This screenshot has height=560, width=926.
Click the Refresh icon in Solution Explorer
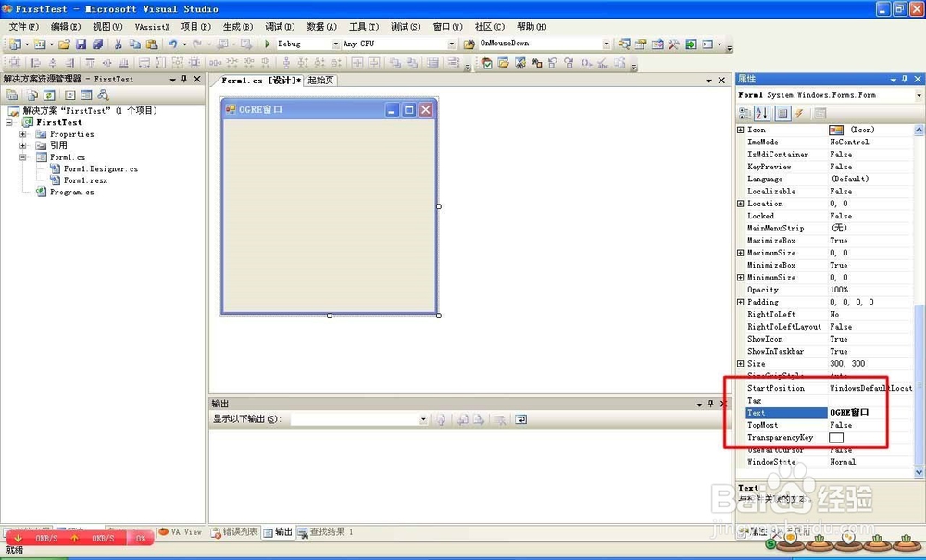click(49, 95)
